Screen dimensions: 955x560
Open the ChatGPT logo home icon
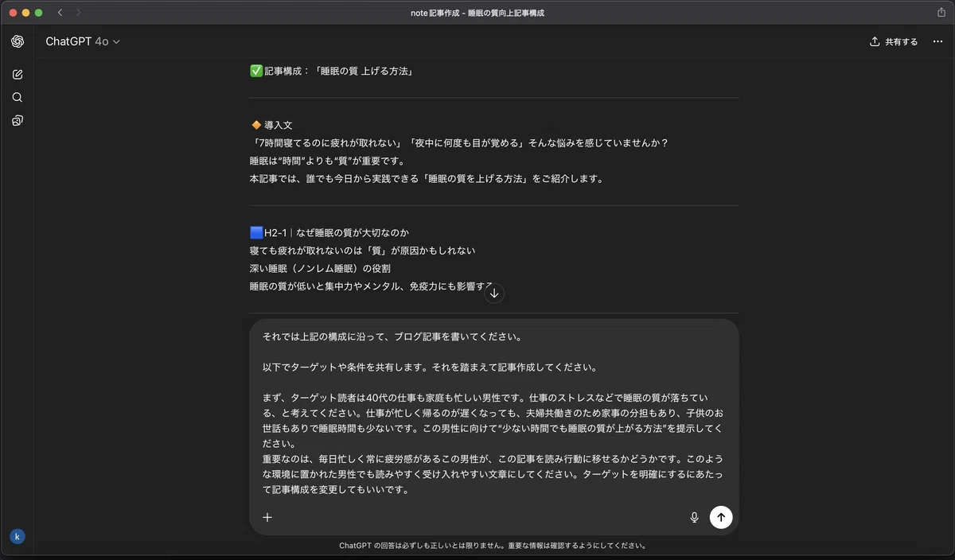click(x=18, y=41)
